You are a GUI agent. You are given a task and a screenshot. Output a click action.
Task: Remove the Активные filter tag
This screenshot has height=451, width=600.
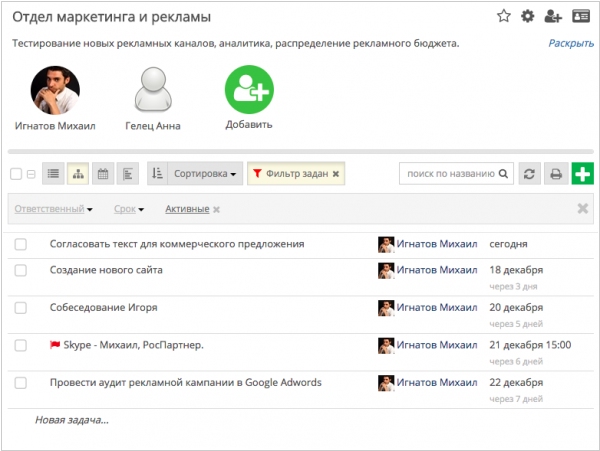click(216, 210)
